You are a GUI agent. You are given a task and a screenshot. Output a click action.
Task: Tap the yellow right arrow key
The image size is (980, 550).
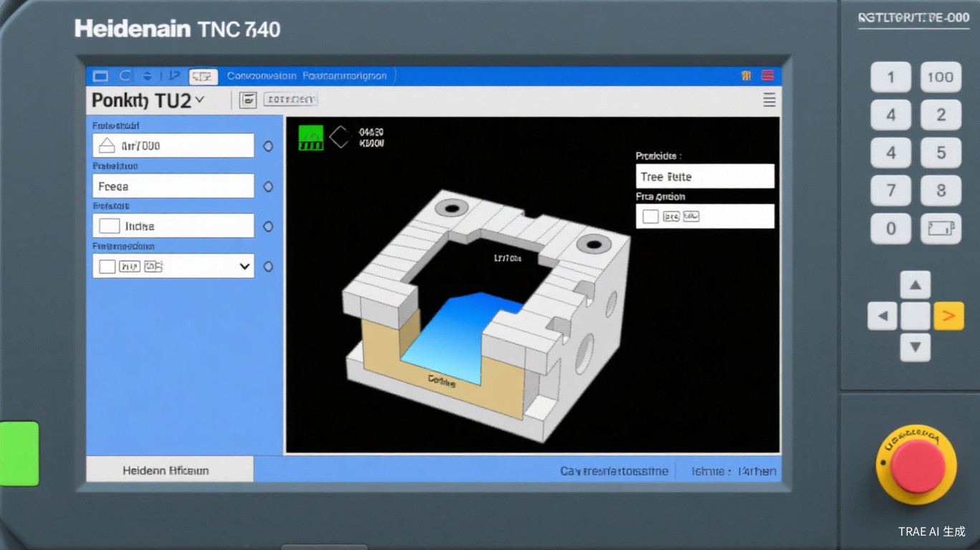948,316
